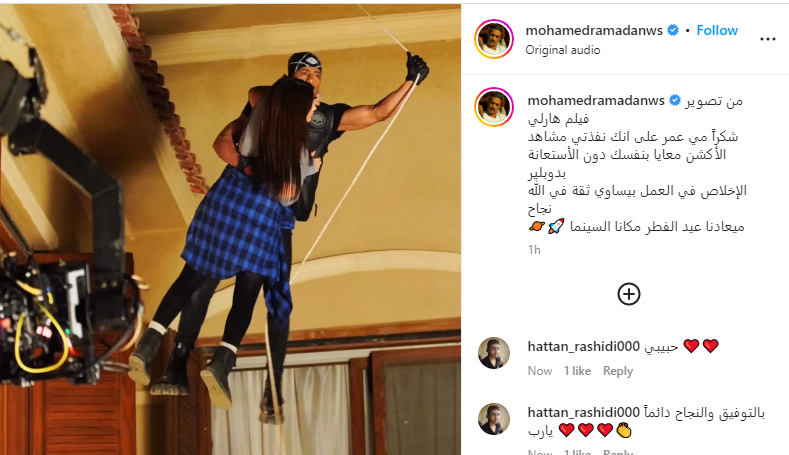The image size is (789, 455).
Task: Open first commenter hattan_rashidi000 avatar
Action: point(494,353)
